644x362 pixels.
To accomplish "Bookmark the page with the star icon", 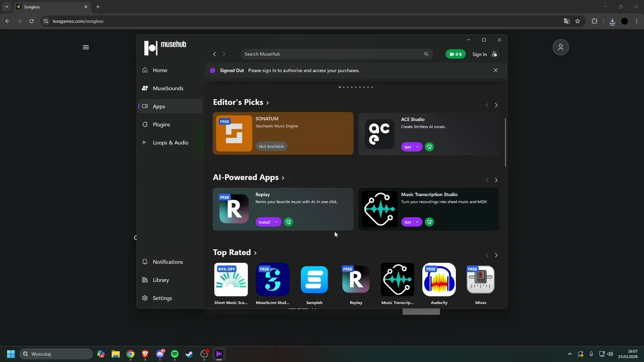I will pyautogui.click(x=578, y=21).
